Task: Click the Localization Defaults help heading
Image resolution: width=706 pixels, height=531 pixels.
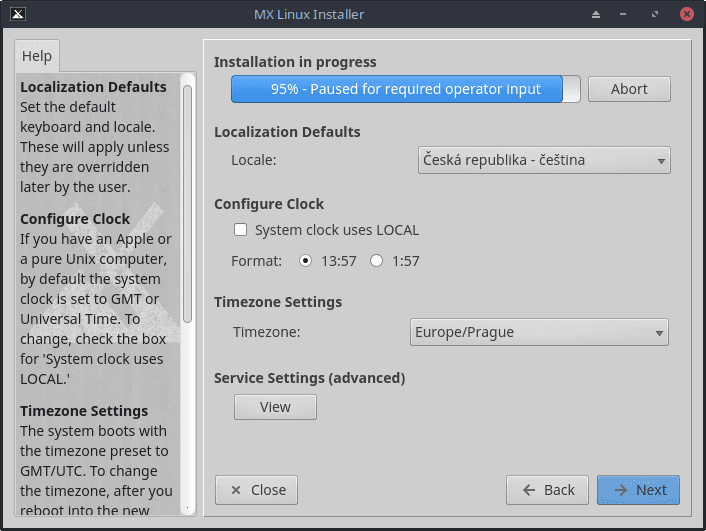Action: (93, 86)
